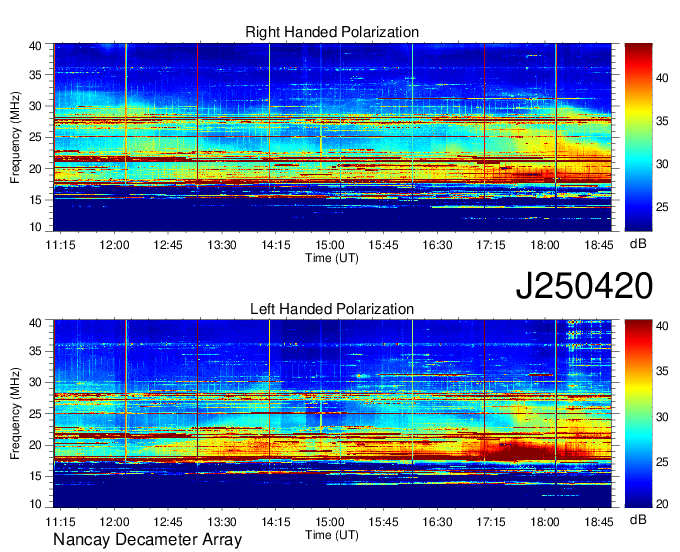Click 25 value on left-handed color bar
The image size is (680, 552).
[662, 462]
